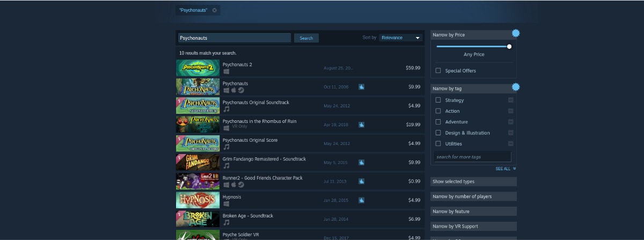Image resolution: width=644 pixels, height=240 pixels.
Task: Click review icon for Runner2 Character Pack
Action: click(362, 181)
